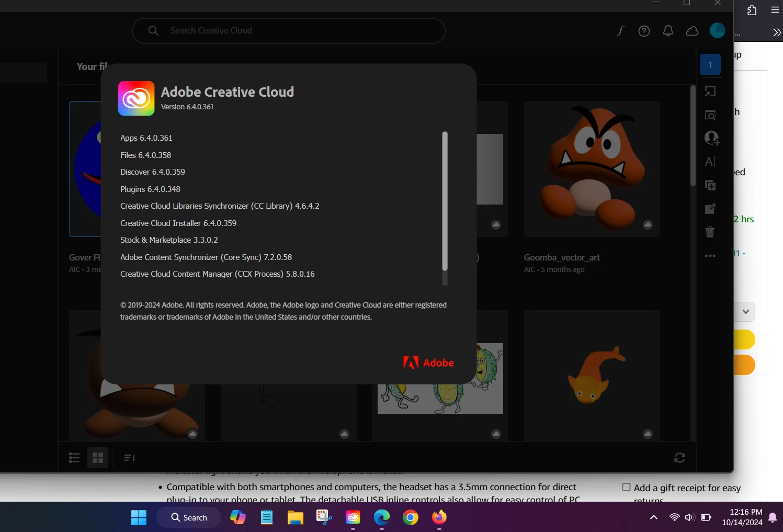Open the sort order options

[130, 458]
